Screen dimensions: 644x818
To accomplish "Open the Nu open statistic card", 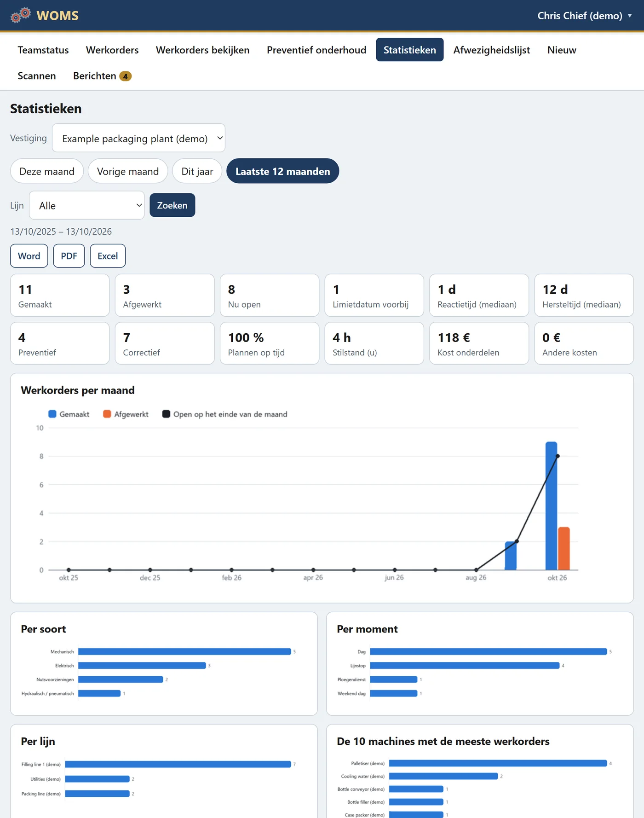I will tap(270, 296).
